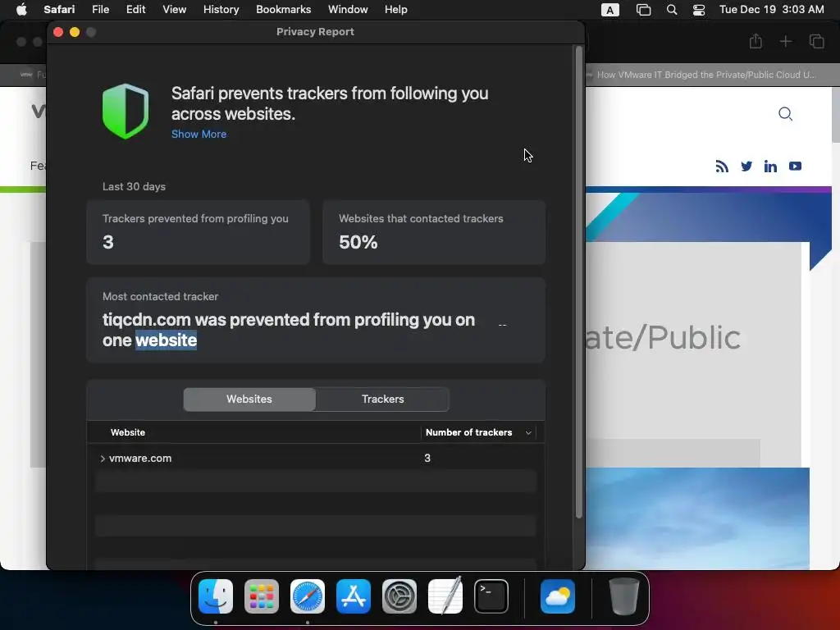Launch Terminal from the dock
The image size is (840, 630).
491,596
